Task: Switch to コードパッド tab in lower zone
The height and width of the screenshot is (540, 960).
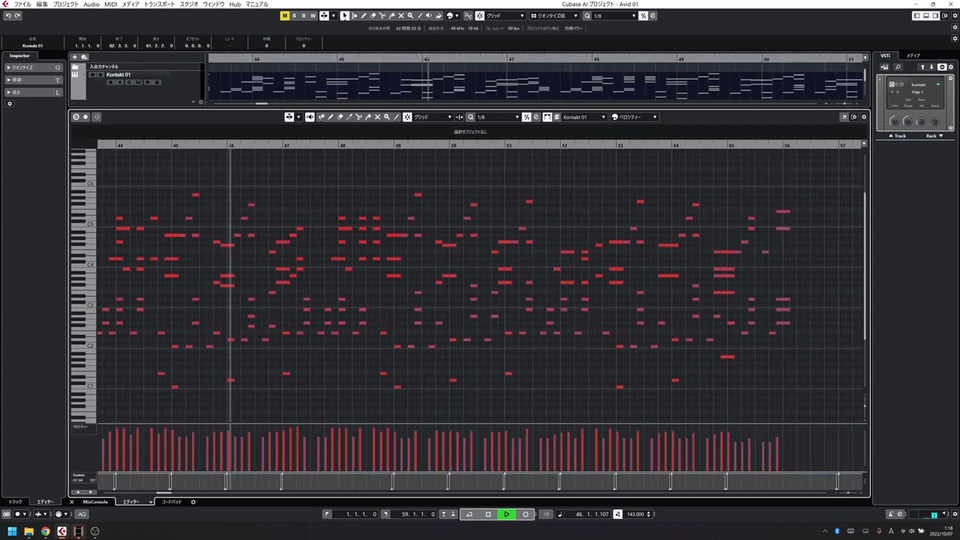Action: [171, 502]
